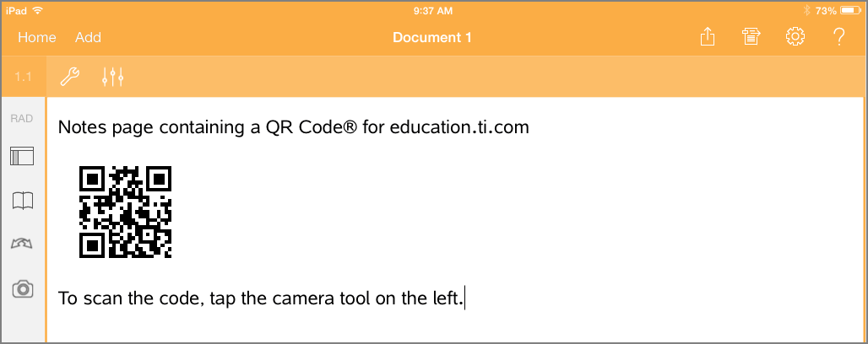Place cursor in "To scan the code" line
The image size is (868, 344).
tap(261, 298)
